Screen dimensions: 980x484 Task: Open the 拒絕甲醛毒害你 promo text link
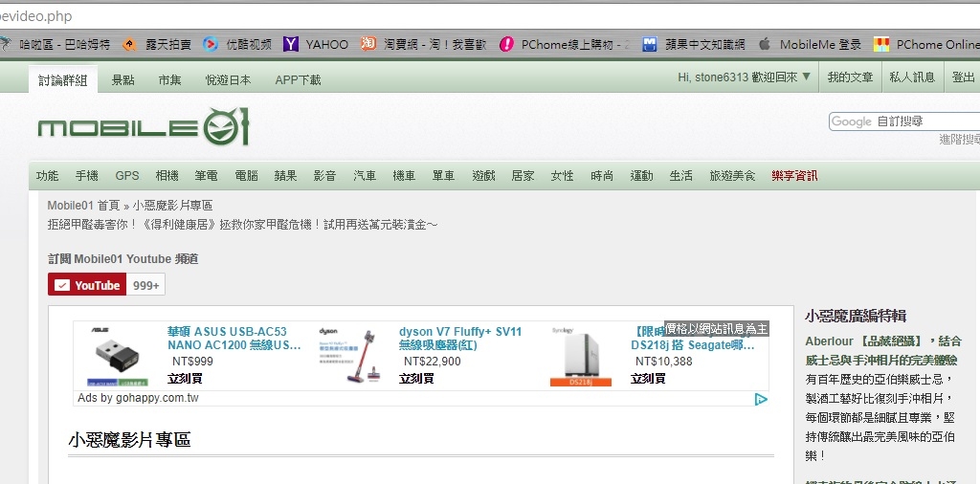tap(242, 224)
